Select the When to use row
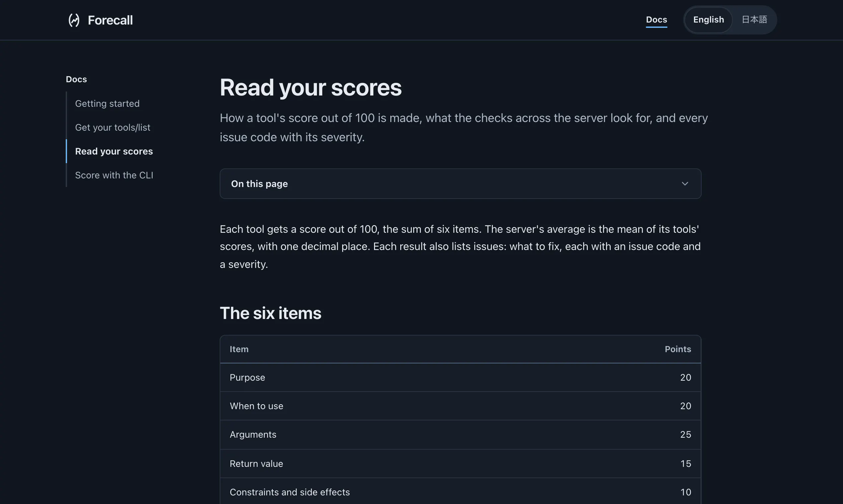The image size is (843, 504). pyautogui.click(x=460, y=406)
